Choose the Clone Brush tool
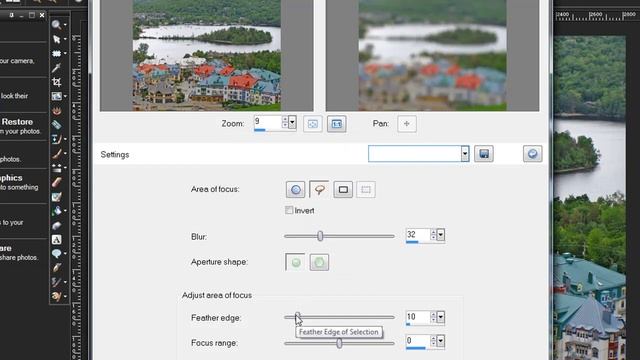Screen dimensions: 640x360 (56, 139)
